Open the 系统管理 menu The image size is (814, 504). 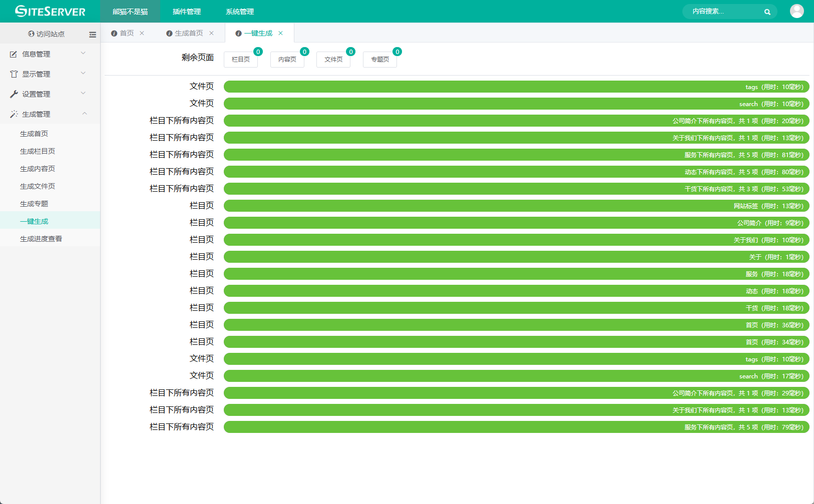pos(240,12)
